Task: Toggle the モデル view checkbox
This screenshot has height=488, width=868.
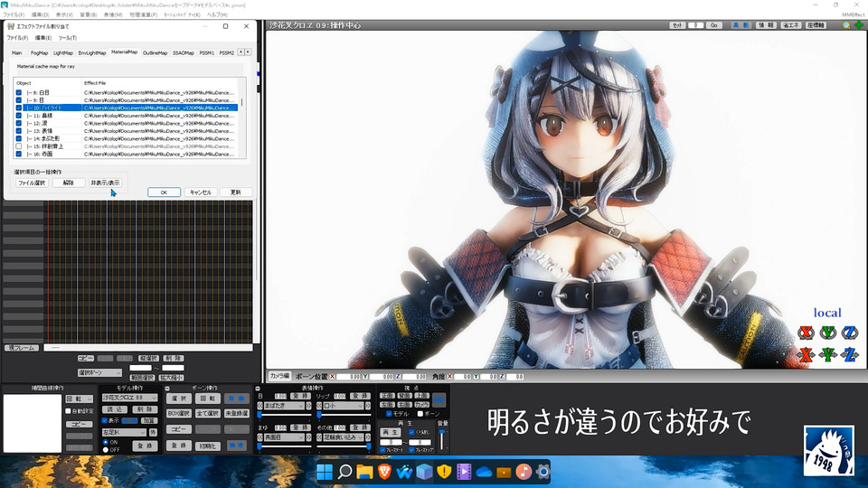Action: click(x=389, y=414)
